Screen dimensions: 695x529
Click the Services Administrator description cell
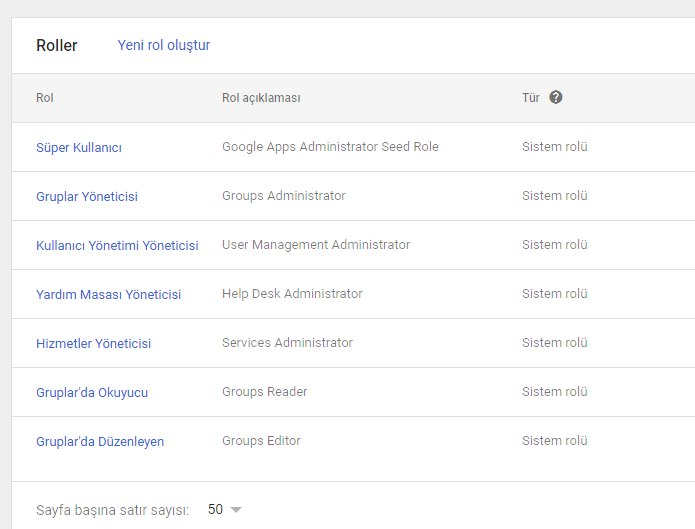coord(287,343)
